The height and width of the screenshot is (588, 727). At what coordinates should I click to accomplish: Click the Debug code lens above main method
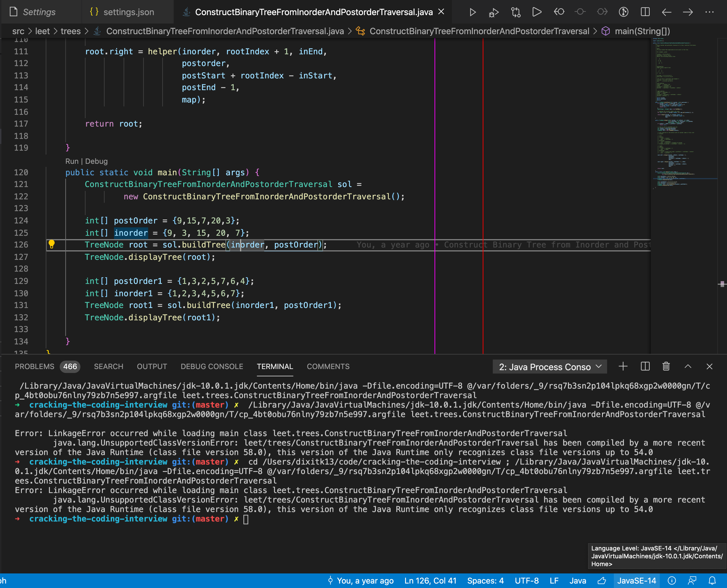96,161
